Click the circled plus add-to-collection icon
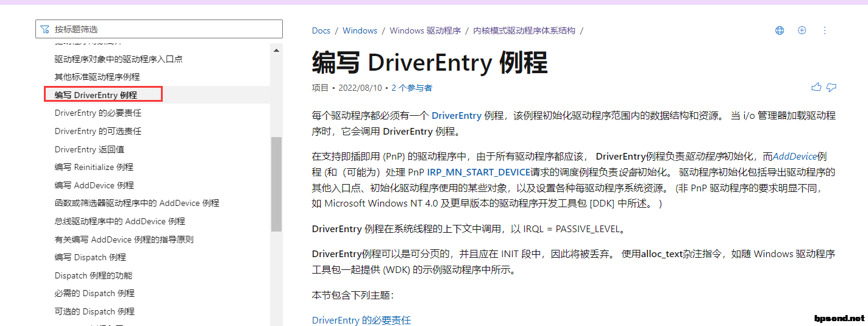The height and width of the screenshot is (326, 868). click(x=802, y=30)
